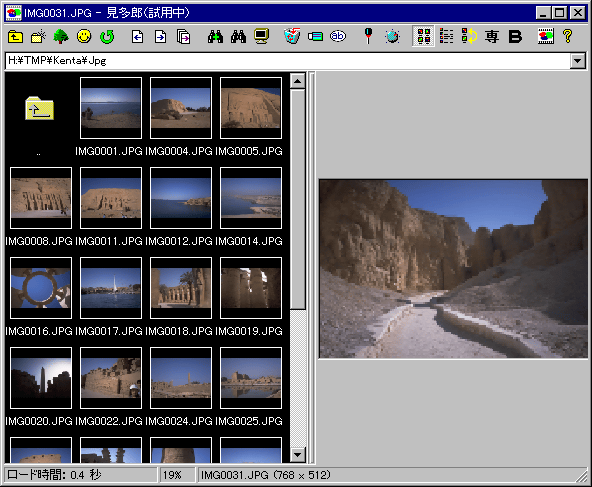The image size is (592, 487).
Task: Click the recycle bin delete icon
Action: point(292,36)
